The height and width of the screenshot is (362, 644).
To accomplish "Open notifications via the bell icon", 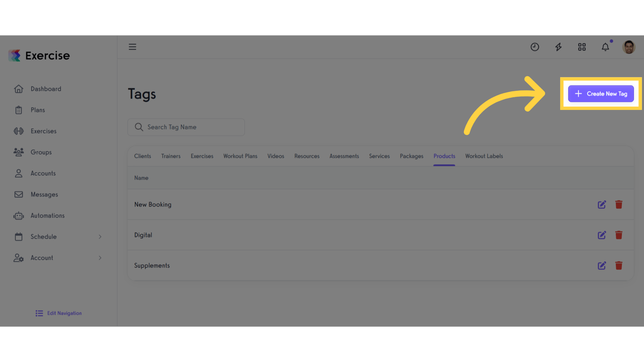I will pos(605,47).
